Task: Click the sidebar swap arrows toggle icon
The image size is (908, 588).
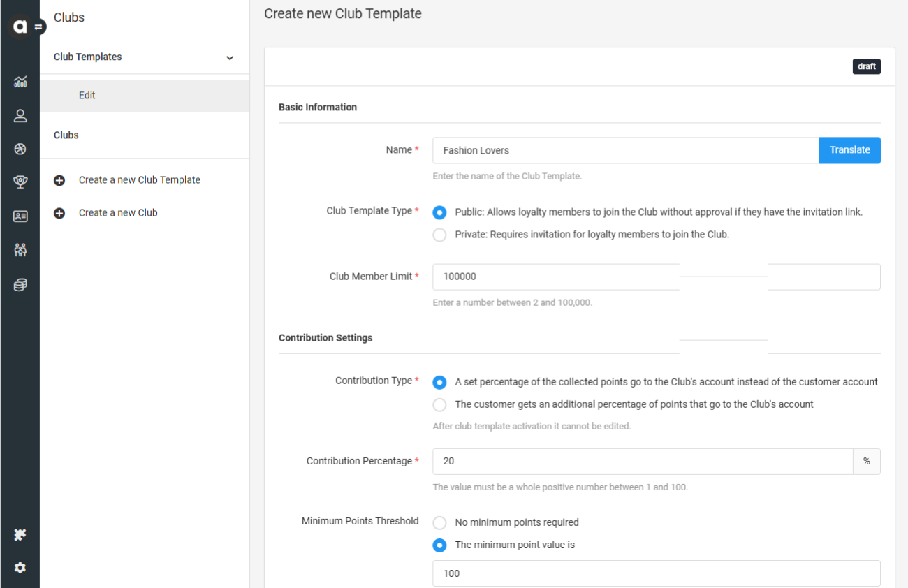Action: [39, 27]
